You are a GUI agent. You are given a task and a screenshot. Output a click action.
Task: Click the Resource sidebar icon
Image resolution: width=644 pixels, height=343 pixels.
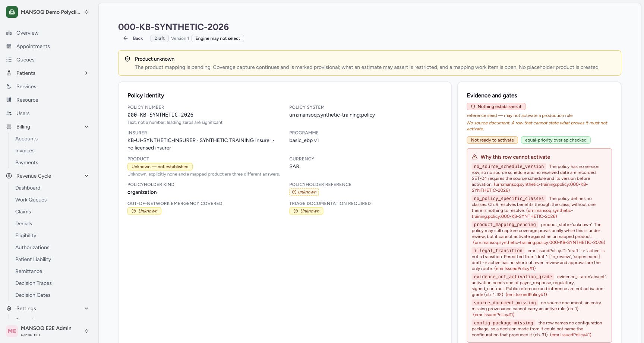(x=9, y=100)
